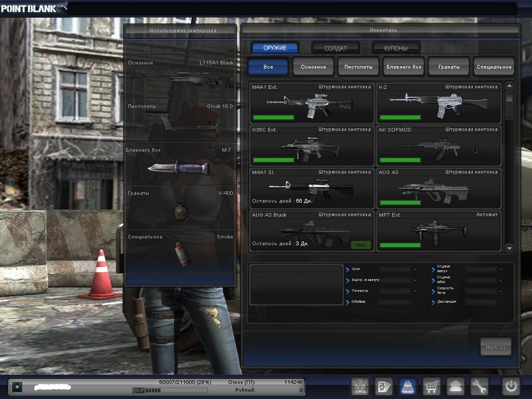Filter weapons by Пистолеты category
Viewport: 532px width, 399px height.
click(x=358, y=67)
